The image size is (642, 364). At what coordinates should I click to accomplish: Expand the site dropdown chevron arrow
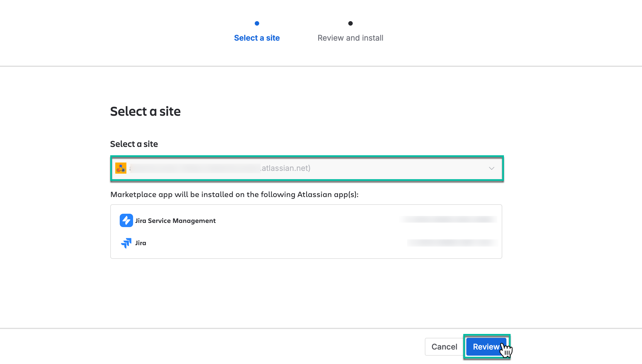coord(491,168)
